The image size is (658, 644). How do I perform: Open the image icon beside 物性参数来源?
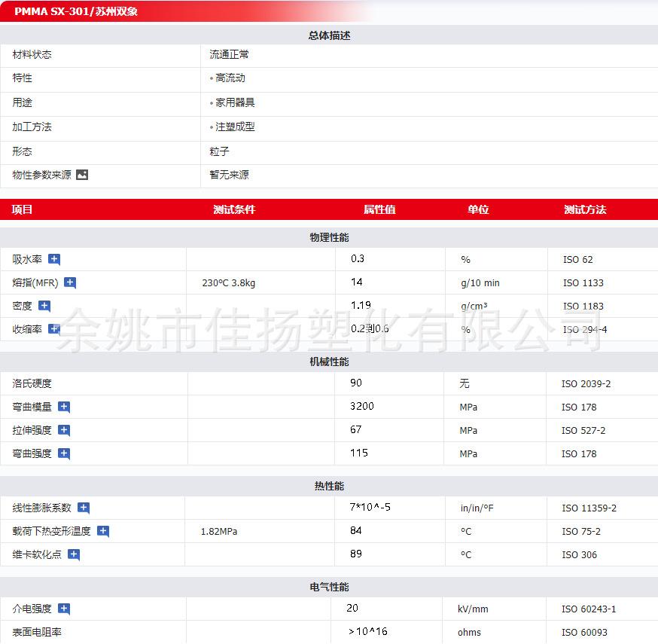click(x=82, y=175)
